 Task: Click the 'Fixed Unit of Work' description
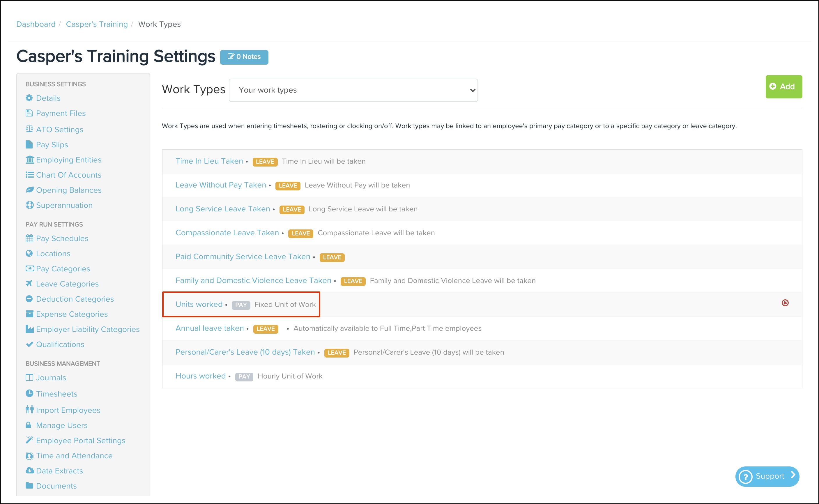[285, 304]
